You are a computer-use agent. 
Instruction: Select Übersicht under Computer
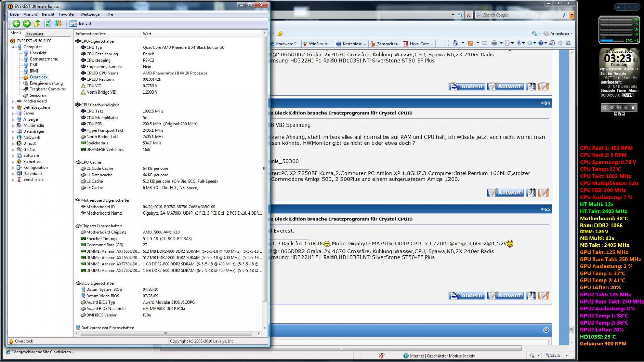tap(38, 53)
